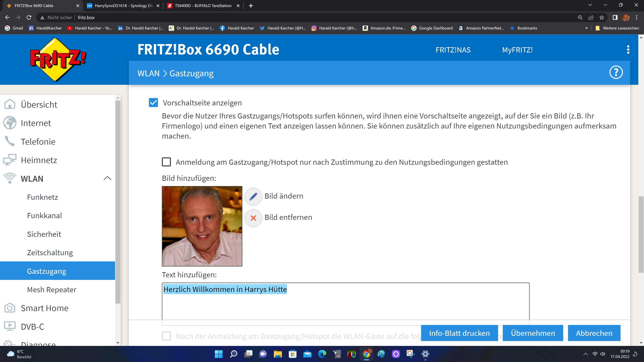
Task: Remove the image via Bild entfernen icon
Action: click(253, 218)
